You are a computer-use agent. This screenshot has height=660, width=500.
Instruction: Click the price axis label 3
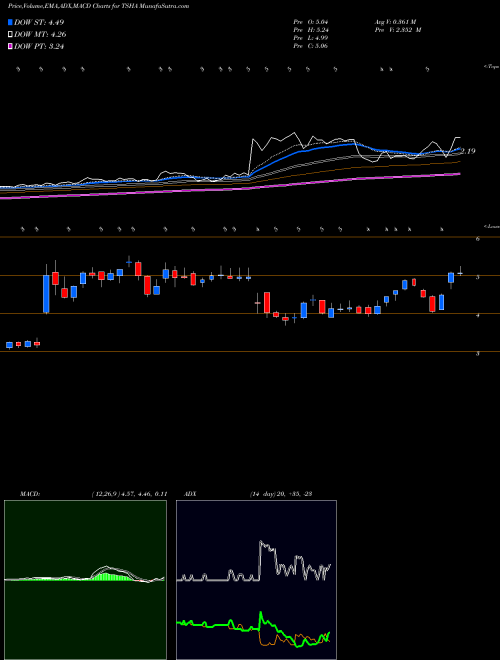(478, 354)
